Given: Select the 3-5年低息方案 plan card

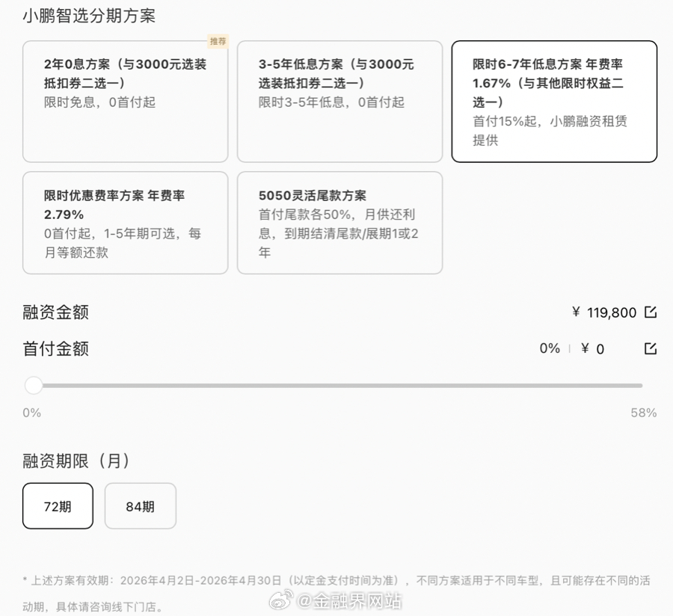Looking at the screenshot, I should tap(340, 102).
